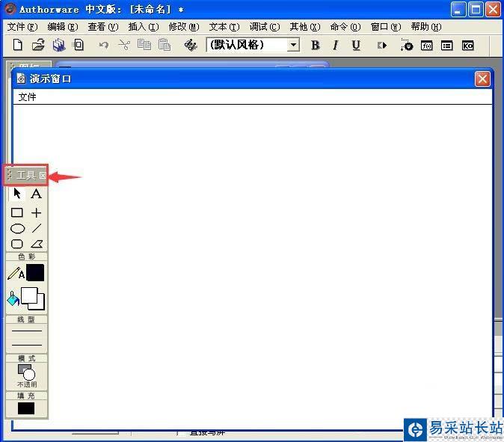Open the black fill pattern swatch
Image resolution: width=504 pixels, height=442 pixels.
coord(26,408)
